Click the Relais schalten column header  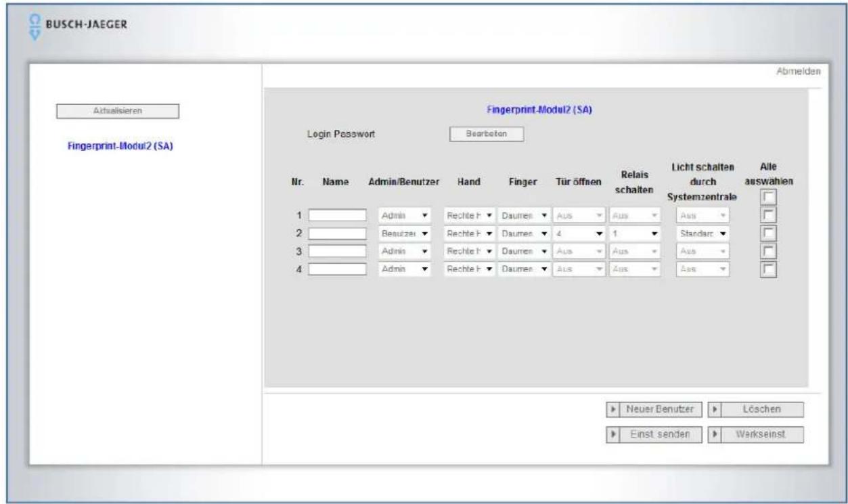[x=635, y=183]
